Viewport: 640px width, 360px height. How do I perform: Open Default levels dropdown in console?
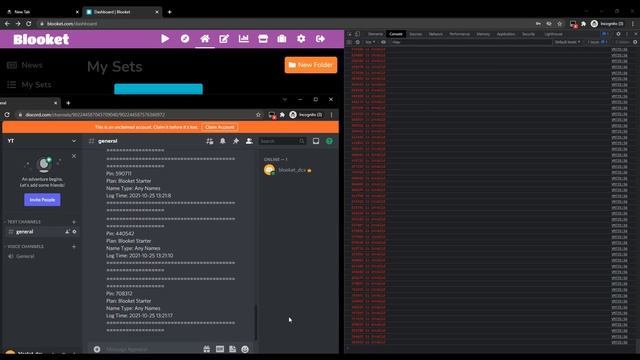(x=567, y=42)
